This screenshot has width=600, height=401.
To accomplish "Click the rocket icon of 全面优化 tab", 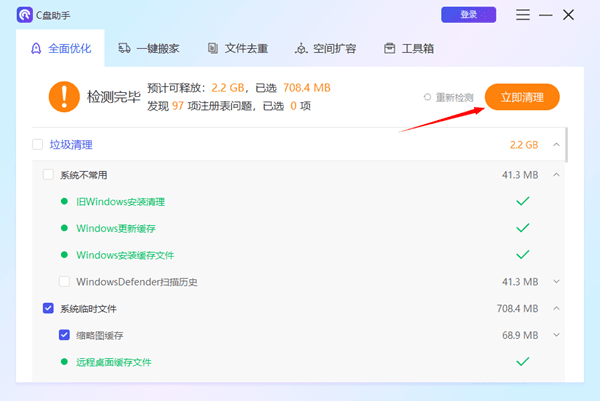I will click(x=37, y=48).
